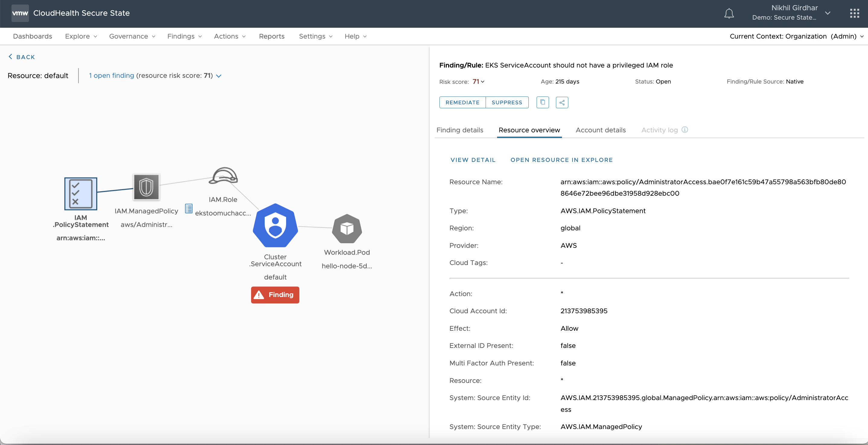Click the document icon beside IAM Role
The image size is (868, 445).
pyautogui.click(x=189, y=209)
